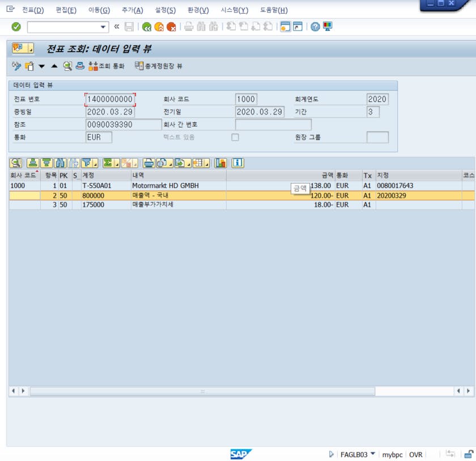The width and height of the screenshot is (476, 461).
Task: Open the filter options dropdown arrow
Action: coord(96,164)
